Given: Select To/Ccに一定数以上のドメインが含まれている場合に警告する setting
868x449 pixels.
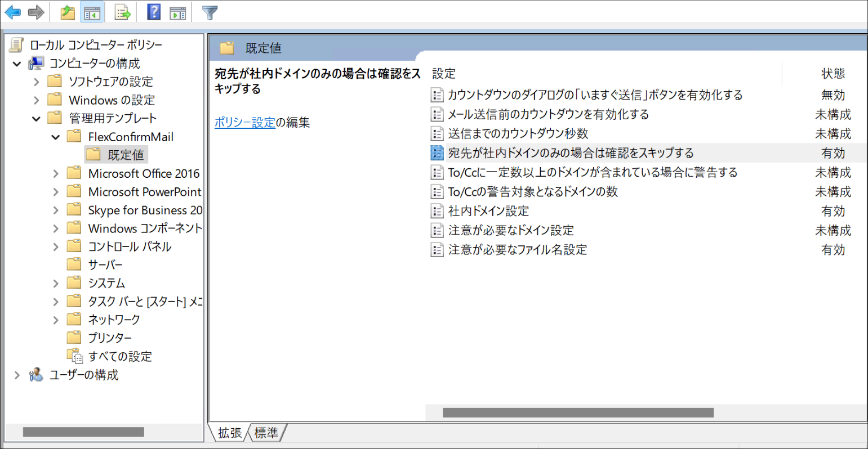Looking at the screenshot, I should (x=593, y=172).
